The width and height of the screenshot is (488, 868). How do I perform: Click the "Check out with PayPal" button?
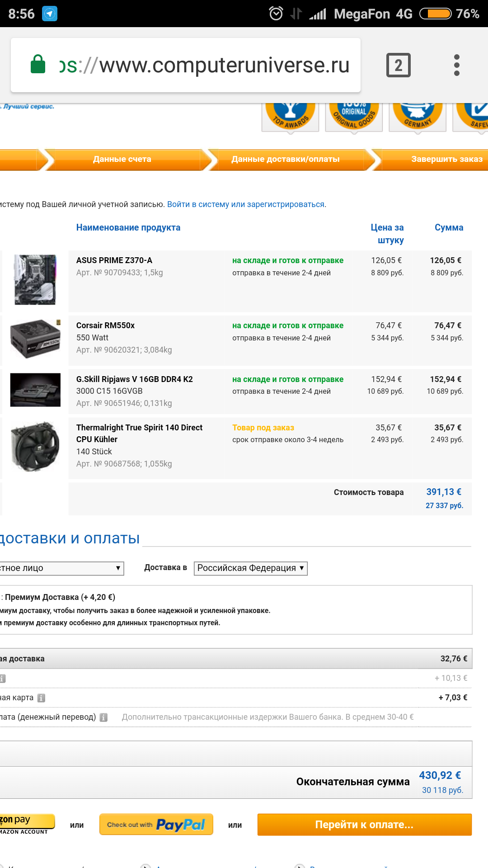(156, 825)
